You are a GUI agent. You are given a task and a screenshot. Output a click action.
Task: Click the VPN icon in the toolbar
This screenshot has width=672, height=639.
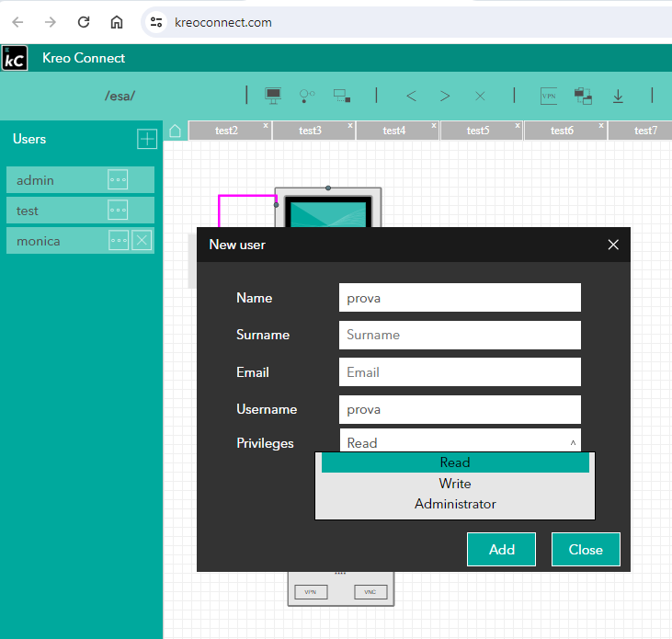tap(549, 96)
